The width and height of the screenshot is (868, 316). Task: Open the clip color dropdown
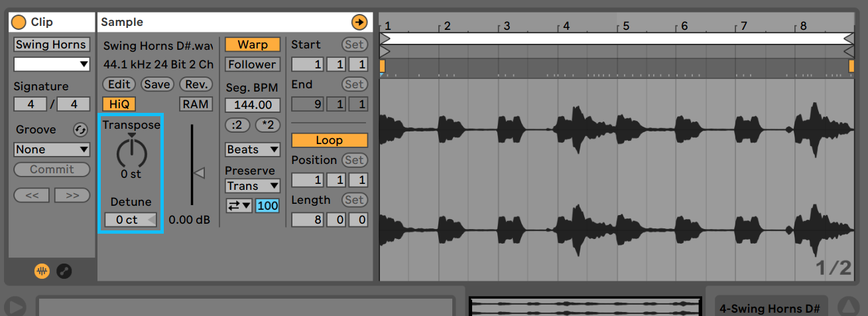(51, 64)
